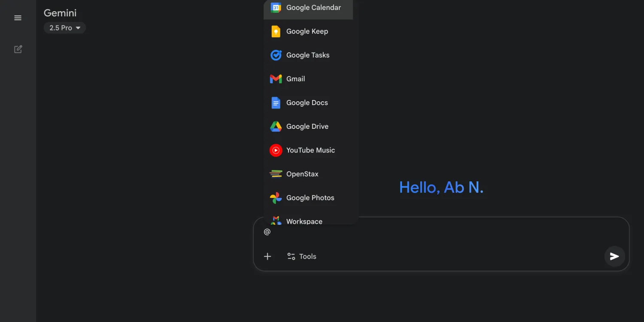Select YouTube Music in the mention menu
644x322 pixels.
pyautogui.click(x=310, y=150)
